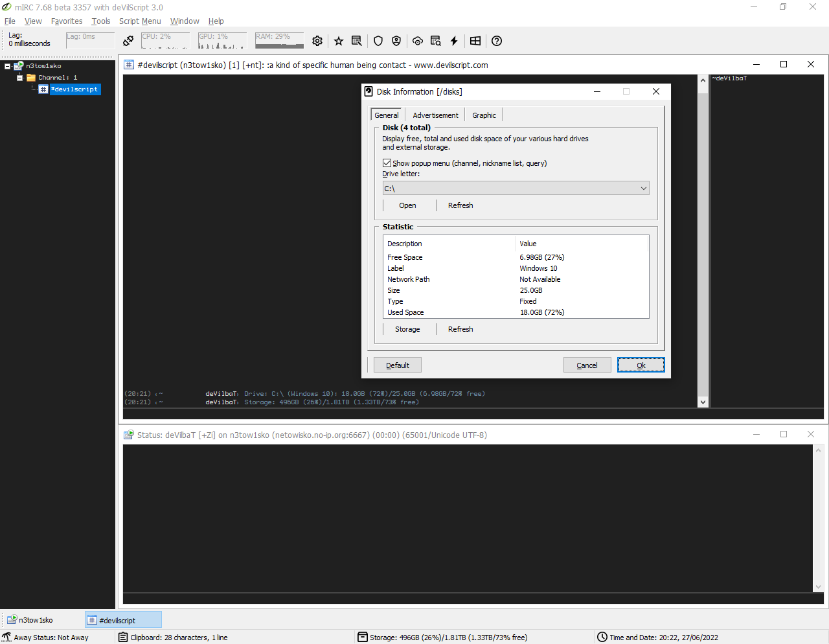Image resolution: width=829 pixels, height=644 pixels.
Task: Uncheck Show popup menu checkbox
Action: [x=387, y=163]
